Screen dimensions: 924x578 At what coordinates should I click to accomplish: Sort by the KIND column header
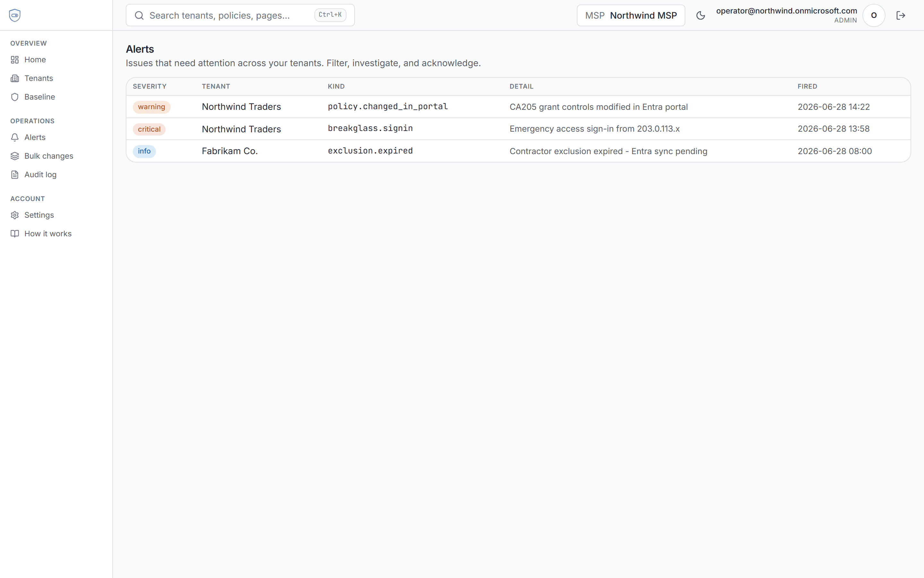click(x=336, y=86)
